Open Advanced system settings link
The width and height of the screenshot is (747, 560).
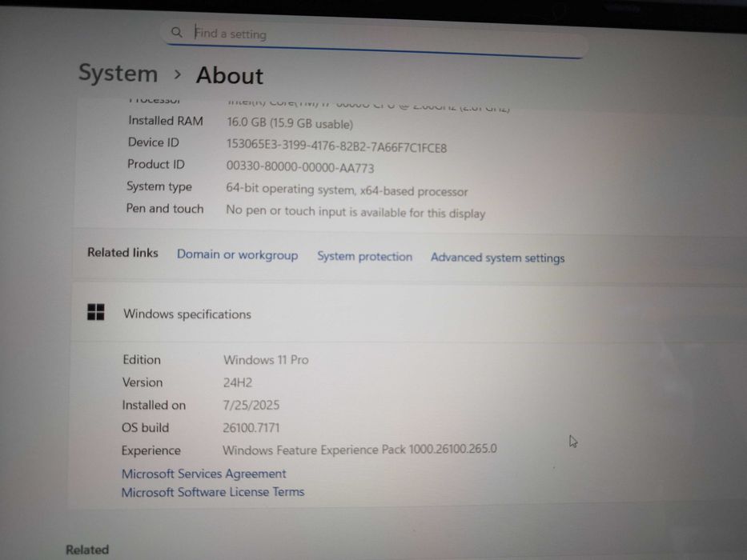(497, 258)
